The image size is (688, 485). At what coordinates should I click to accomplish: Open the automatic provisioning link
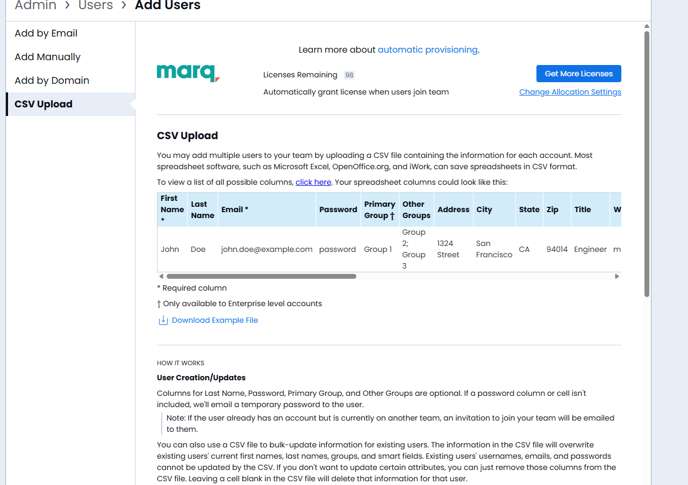pyautogui.click(x=427, y=50)
